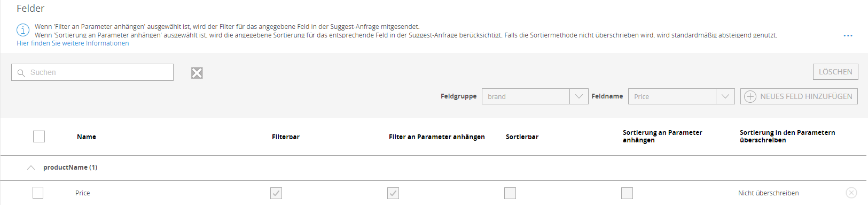Toggle Filterbar checkbox for Price
The width and height of the screenshot is (868, 205).
point(276,193)
